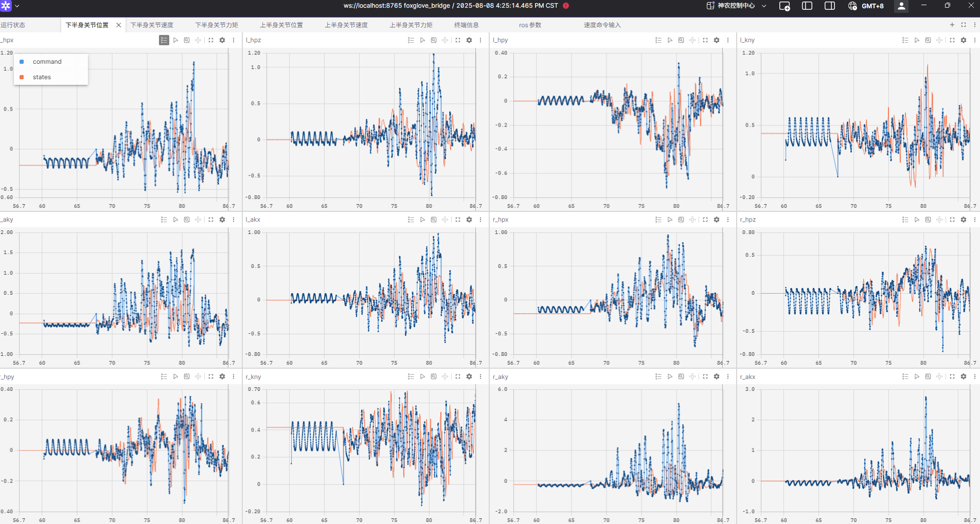980x524 pixels.
Task: Click the add panel icon in top bar
Action: point(785,6)
